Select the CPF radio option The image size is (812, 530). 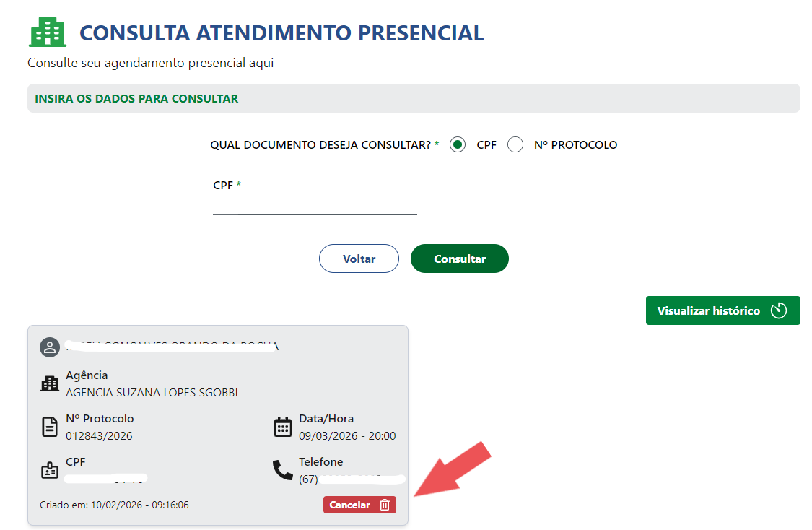coord(457,145)
